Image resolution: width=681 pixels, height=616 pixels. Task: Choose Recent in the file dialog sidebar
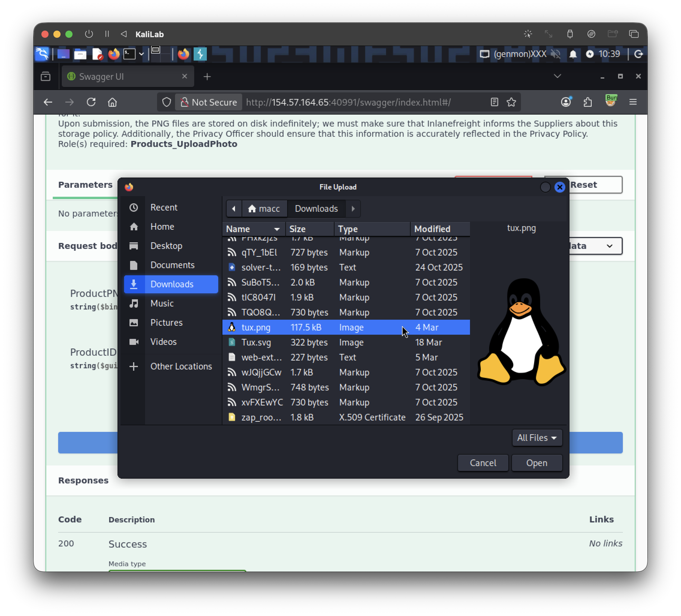point(171,208)
